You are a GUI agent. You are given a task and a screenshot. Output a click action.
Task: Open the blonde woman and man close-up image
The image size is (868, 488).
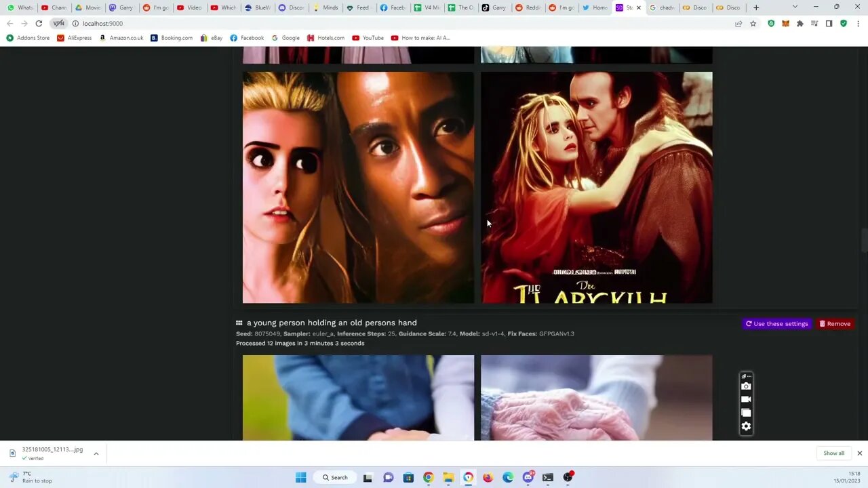(358, 188)
